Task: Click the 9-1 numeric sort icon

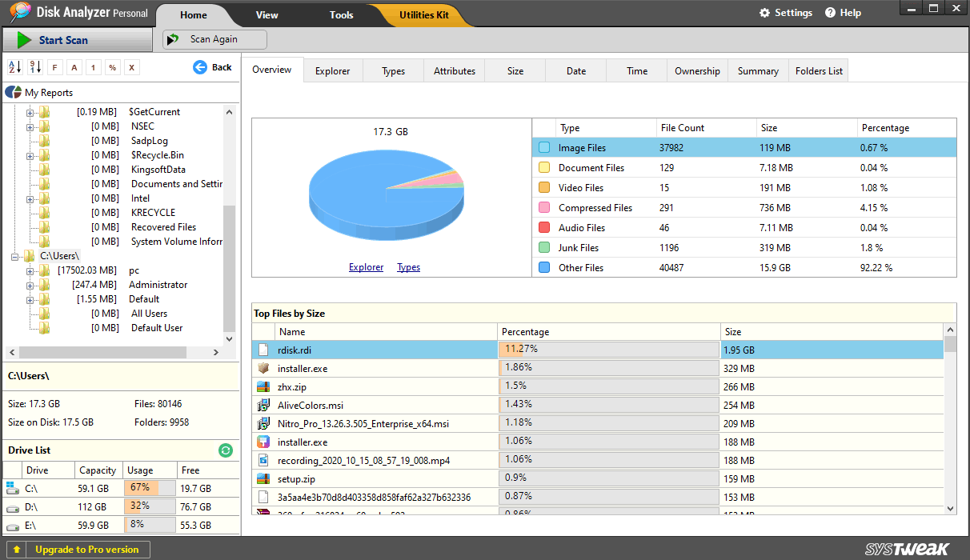Action: coord(36,67)
